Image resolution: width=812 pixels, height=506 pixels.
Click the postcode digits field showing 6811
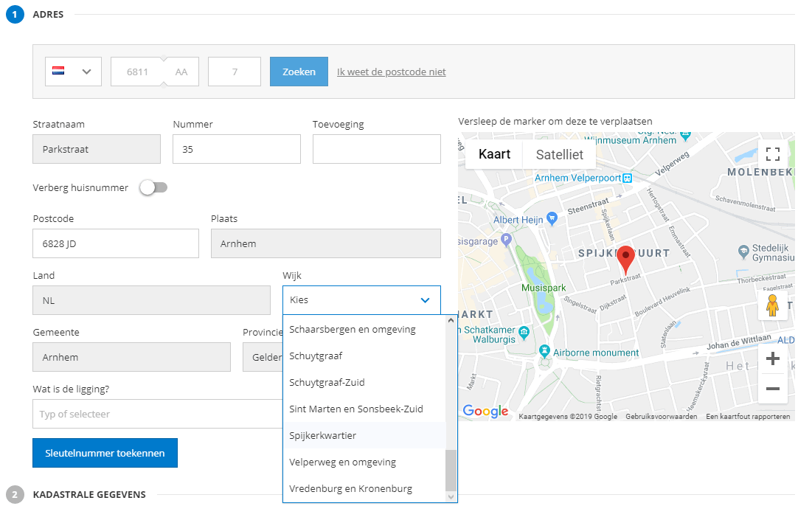(x=137, y=72)
